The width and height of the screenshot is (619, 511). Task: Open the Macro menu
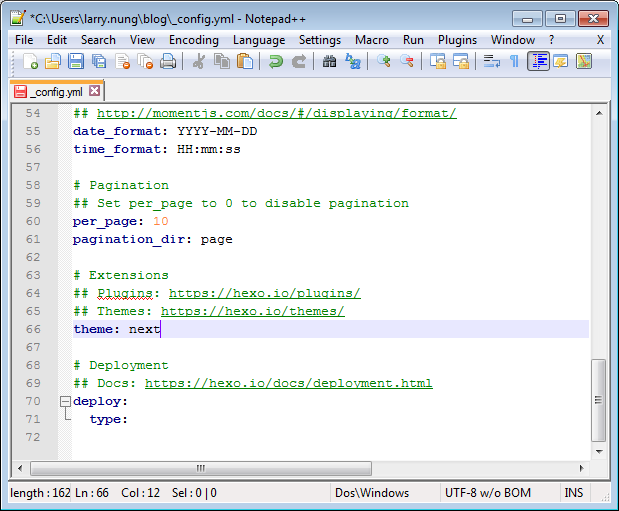(372, 40)
